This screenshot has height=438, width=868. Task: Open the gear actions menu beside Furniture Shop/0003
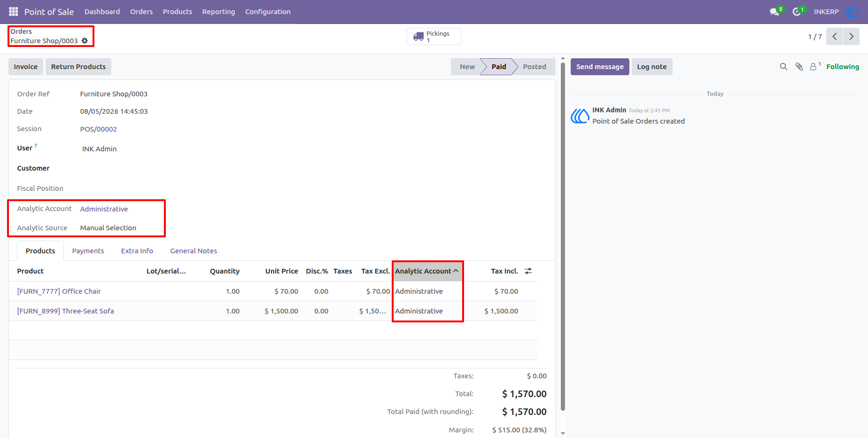(x=85, y=41)
